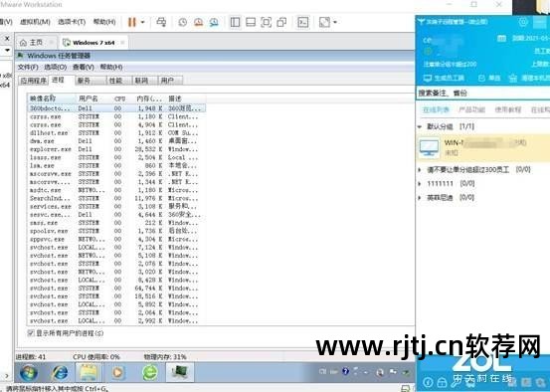The width and height of the screenshot is (550, 392).
Task: Click the settings gear in remote management panel
Action: coord(523,22)
